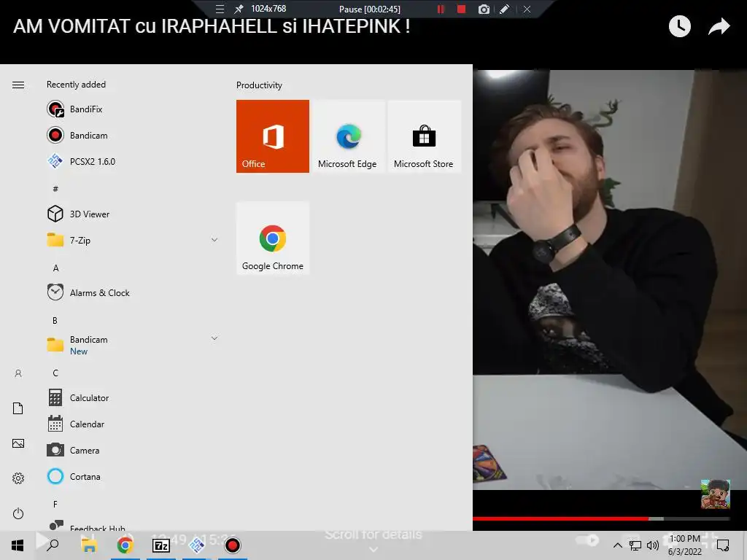Open Documents from Start sidebar
747x560 pixels.
tap(18, 408)
